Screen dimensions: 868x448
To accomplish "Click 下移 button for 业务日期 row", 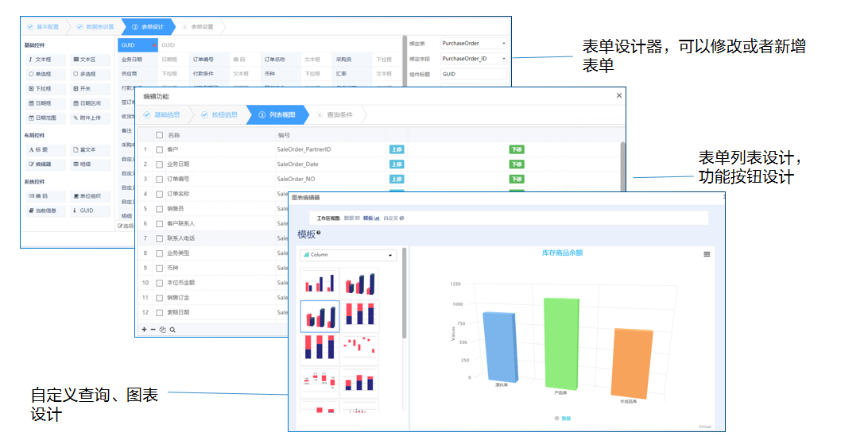I will pyautogui.click(x=517, y=164).
